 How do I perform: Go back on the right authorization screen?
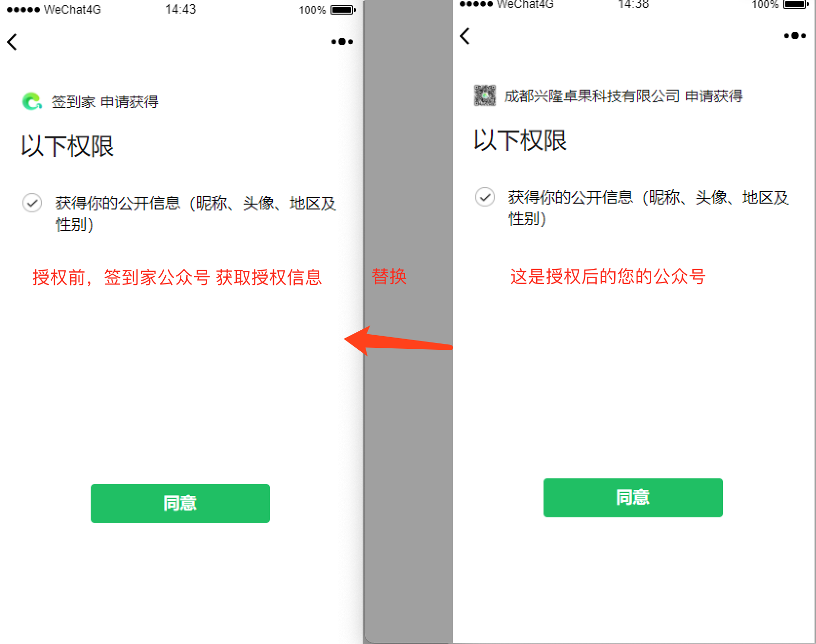click(x=465, y=36)
